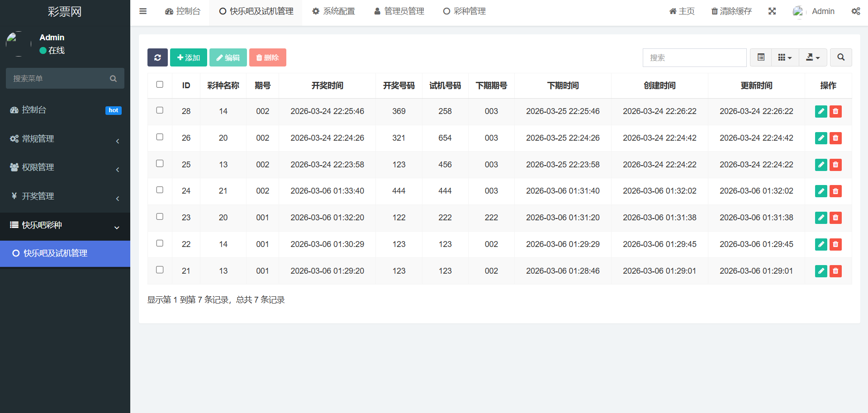Click the fullscreen expand icon in header
The height and width of the screenshot is (413, 868).
click(x=772, y=11)
